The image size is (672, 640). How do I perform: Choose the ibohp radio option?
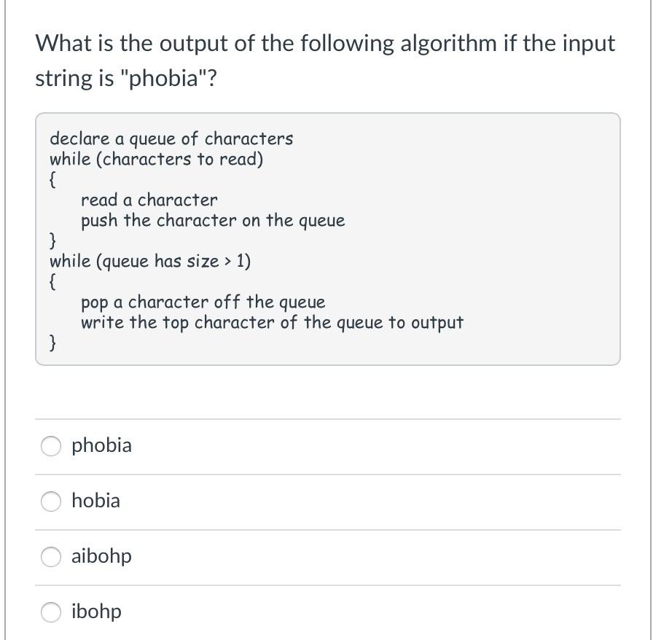(x=50, y=612)
